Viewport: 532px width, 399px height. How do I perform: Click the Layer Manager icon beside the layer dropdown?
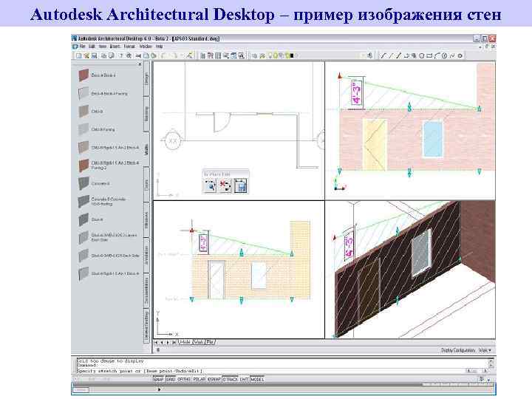click(254, 55)
